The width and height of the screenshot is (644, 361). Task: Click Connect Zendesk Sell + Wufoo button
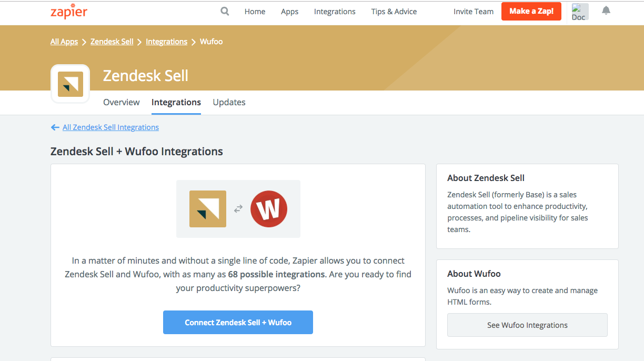click(x=238, y=322)
